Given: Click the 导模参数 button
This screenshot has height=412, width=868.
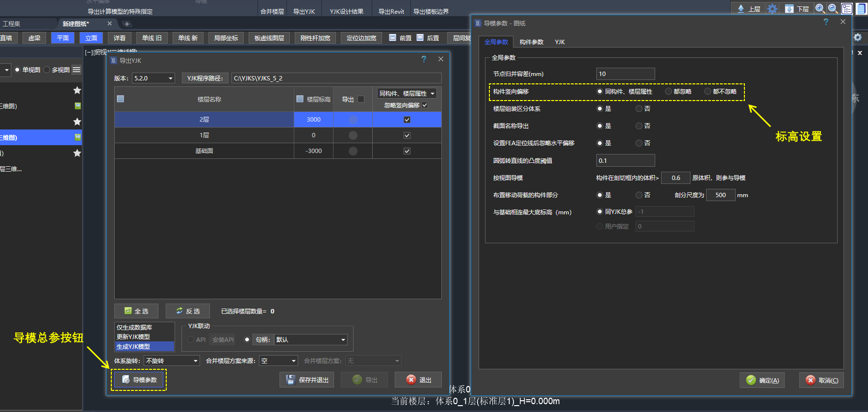Looking at the screenshot, I should [139, 380].
